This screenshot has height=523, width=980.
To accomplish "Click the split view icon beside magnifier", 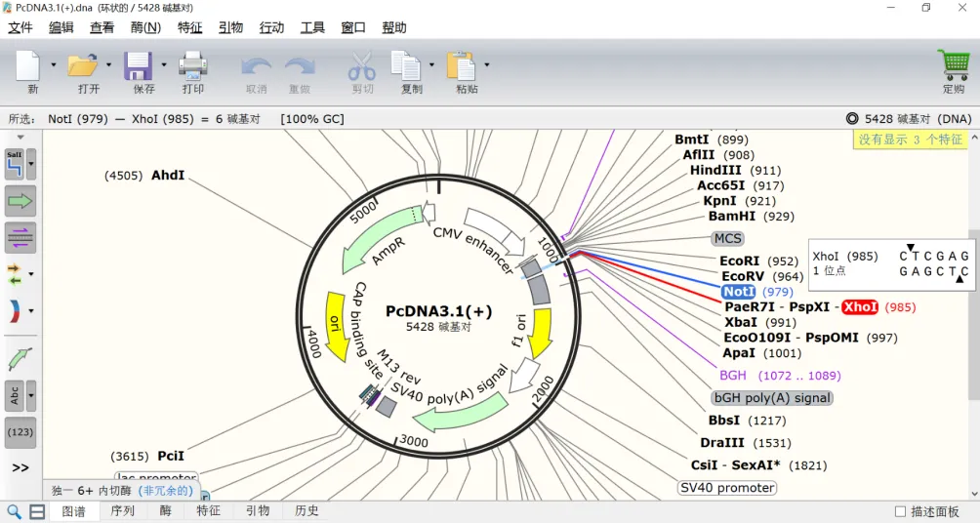I will [37, 511].
